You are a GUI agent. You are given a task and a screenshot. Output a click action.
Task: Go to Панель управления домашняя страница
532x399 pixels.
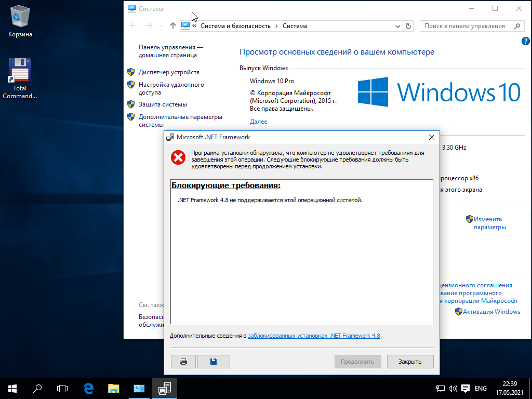pyautogui.click(x=170, y=51)
